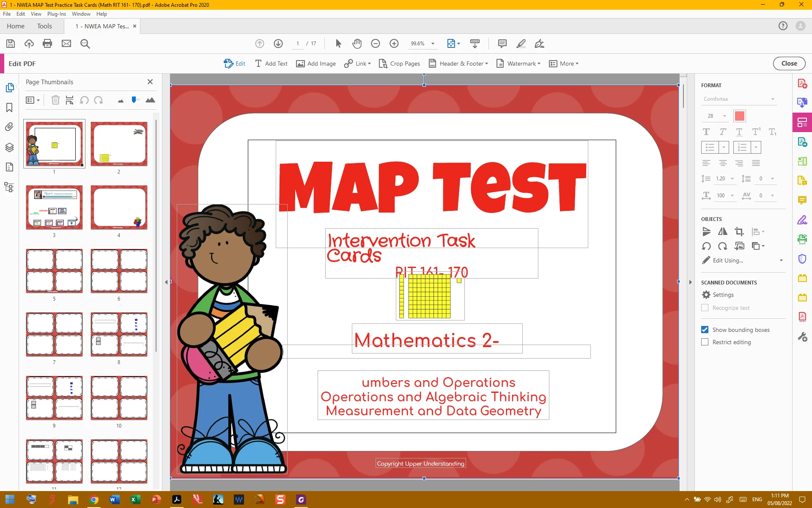
Task: Open the Bookmarks panel icon
Action: coord(9,108)
